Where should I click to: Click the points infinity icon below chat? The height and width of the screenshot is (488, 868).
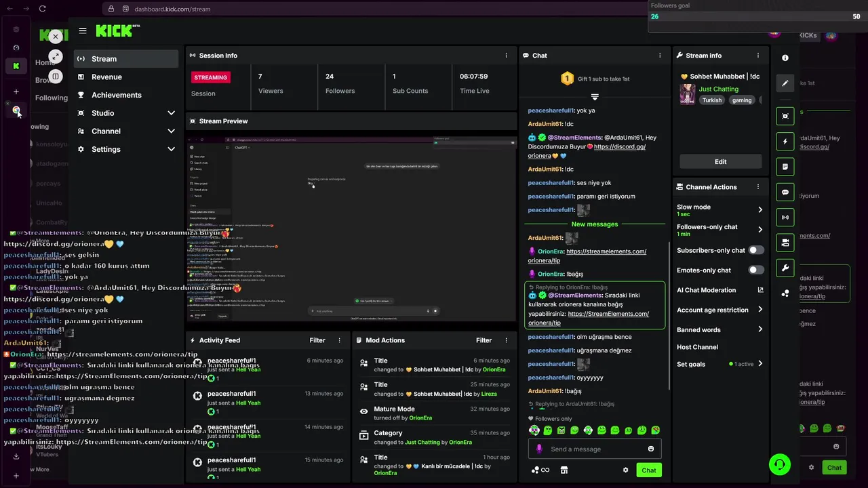(540, 470)
